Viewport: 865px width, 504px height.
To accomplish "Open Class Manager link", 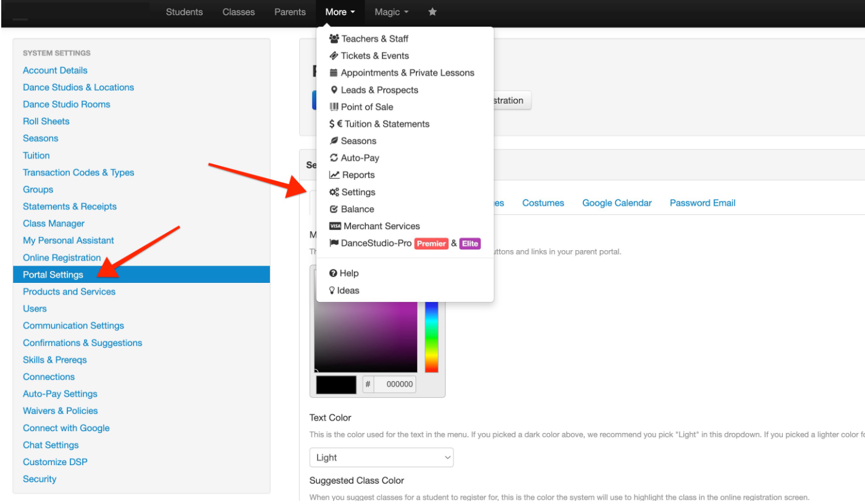I will point(54,224).
